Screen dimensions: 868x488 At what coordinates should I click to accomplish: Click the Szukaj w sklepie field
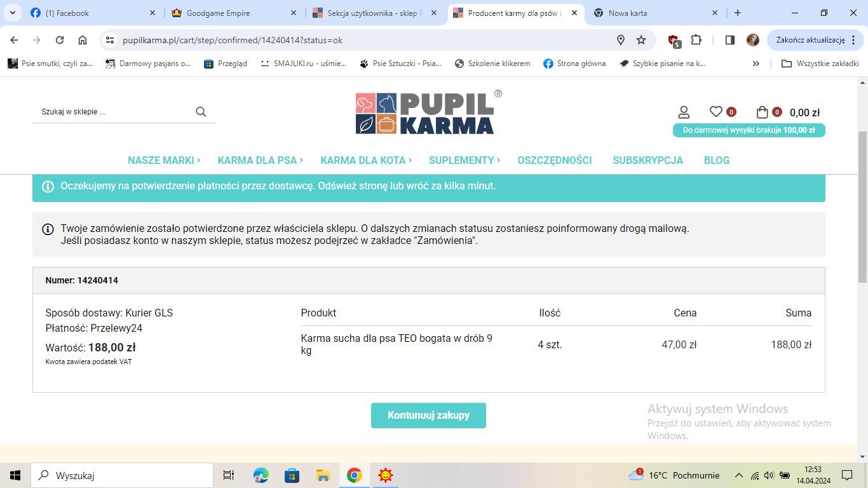(x=114, y=112)
